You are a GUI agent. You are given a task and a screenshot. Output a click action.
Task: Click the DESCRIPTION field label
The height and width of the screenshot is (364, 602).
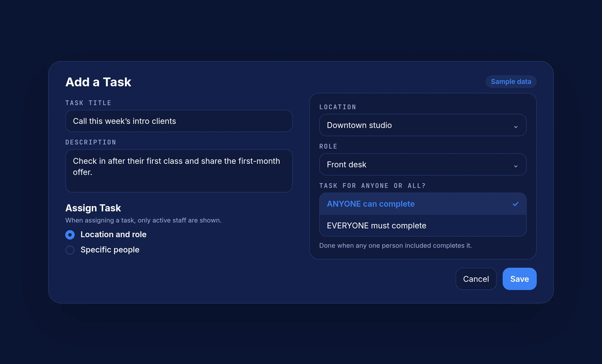tap(91, 142)
